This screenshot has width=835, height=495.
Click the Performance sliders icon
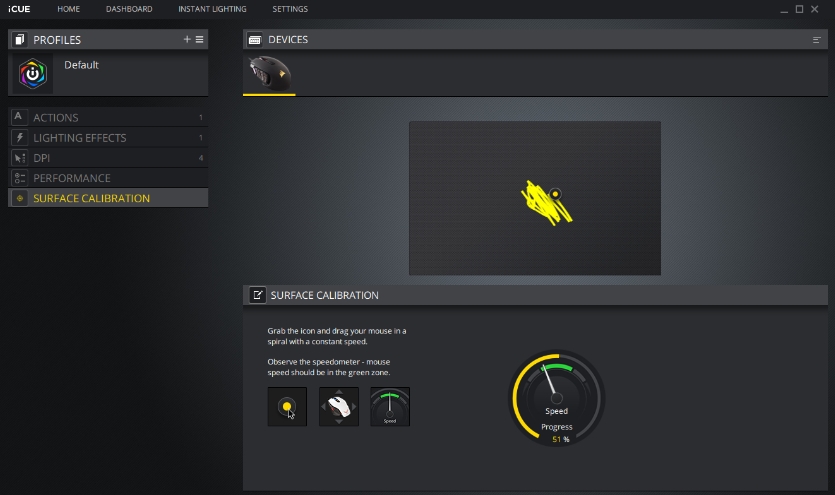tap(19, 178)
